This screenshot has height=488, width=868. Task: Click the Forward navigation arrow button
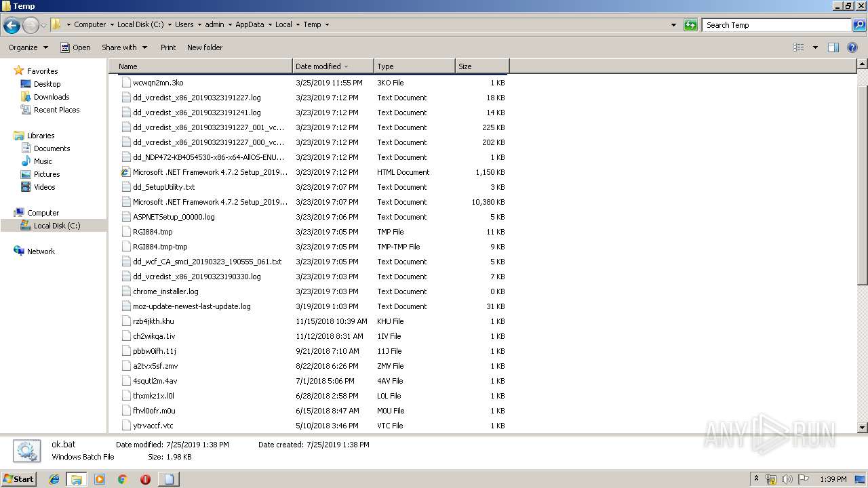(31, 25)
